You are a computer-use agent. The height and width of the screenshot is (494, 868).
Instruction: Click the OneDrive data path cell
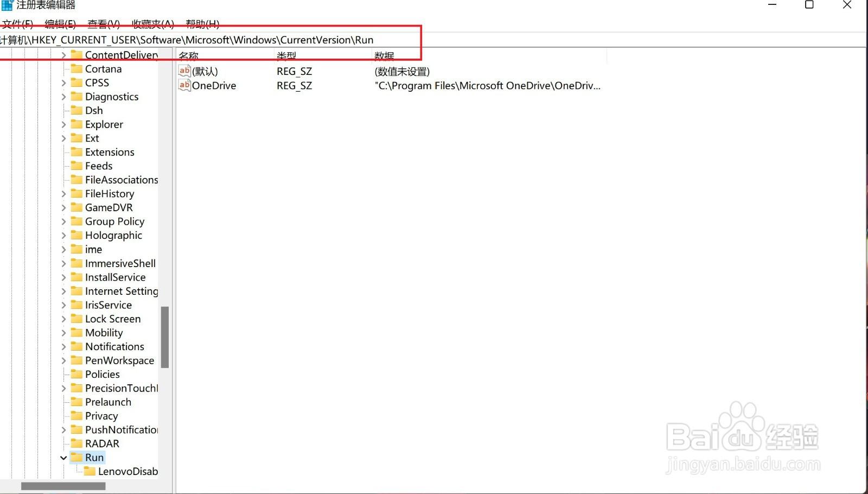pos(488,85)
